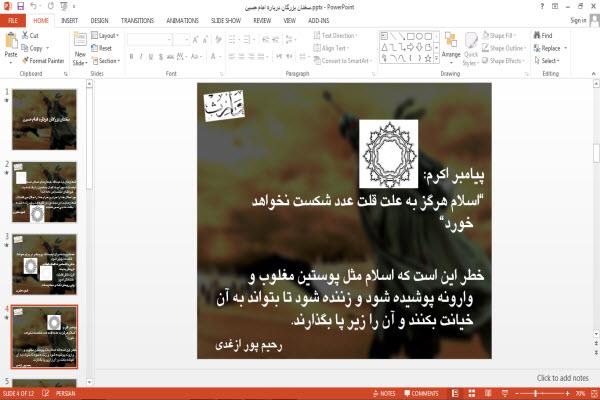The height and width of the screenshot is (400, 600).
Task: Toggle Strikethrough formatting
Action: coord(170,57)
